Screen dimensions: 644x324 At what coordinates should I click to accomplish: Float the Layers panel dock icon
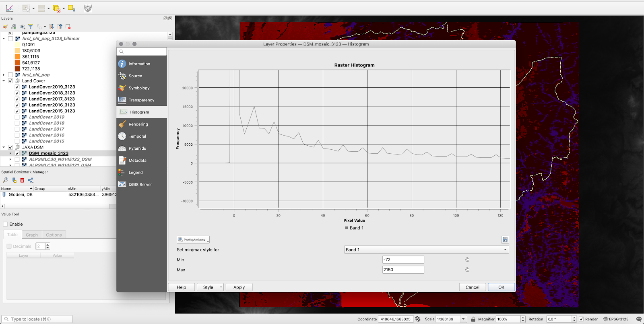tap(165, 18)
